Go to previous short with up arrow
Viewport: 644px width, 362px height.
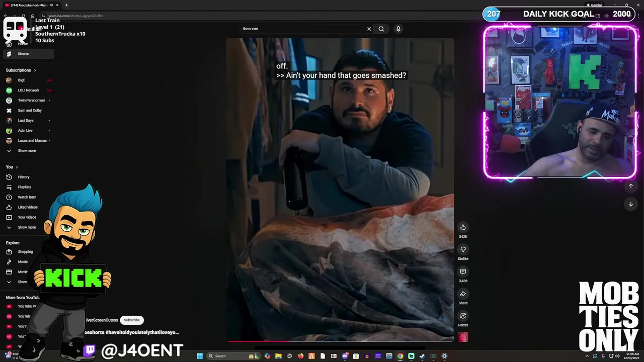coord(630,186)
